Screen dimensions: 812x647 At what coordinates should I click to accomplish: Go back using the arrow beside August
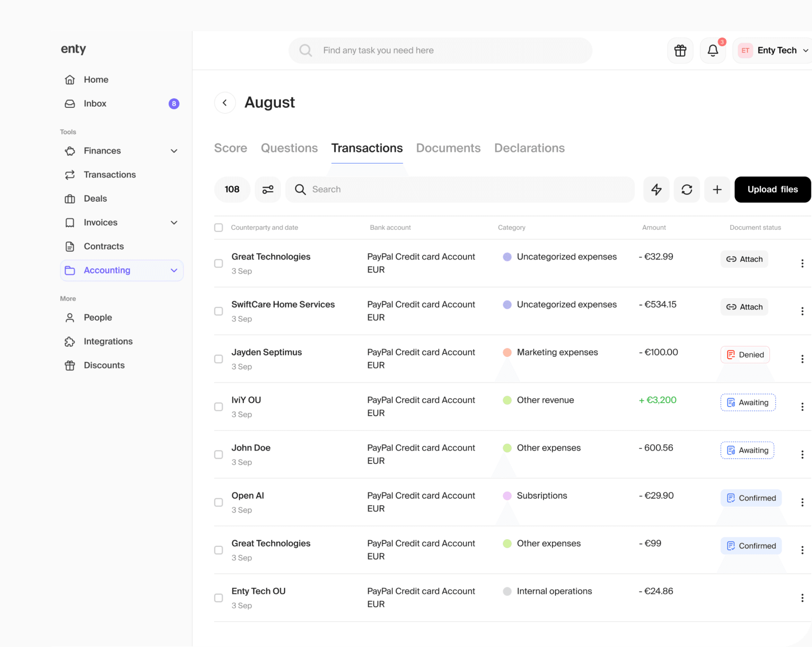tap(225, 102)
